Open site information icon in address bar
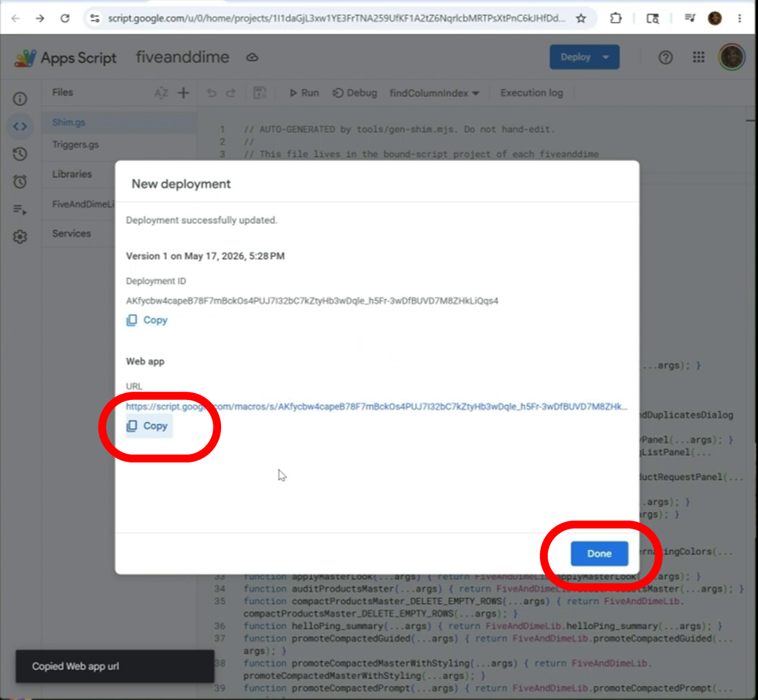Image resolution: width=758 pixels, height=700 pixels. point(94,18)
